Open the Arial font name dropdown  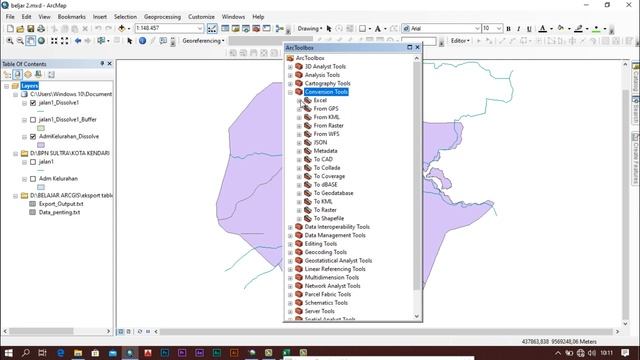coord(477,29)
